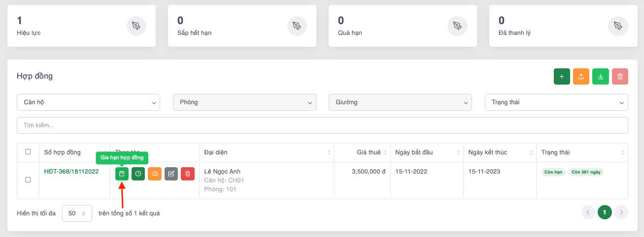Screen dimensions: 644x237
Task: Open contract link HĐT-368/18112022
Action: (x=71, y=172)
